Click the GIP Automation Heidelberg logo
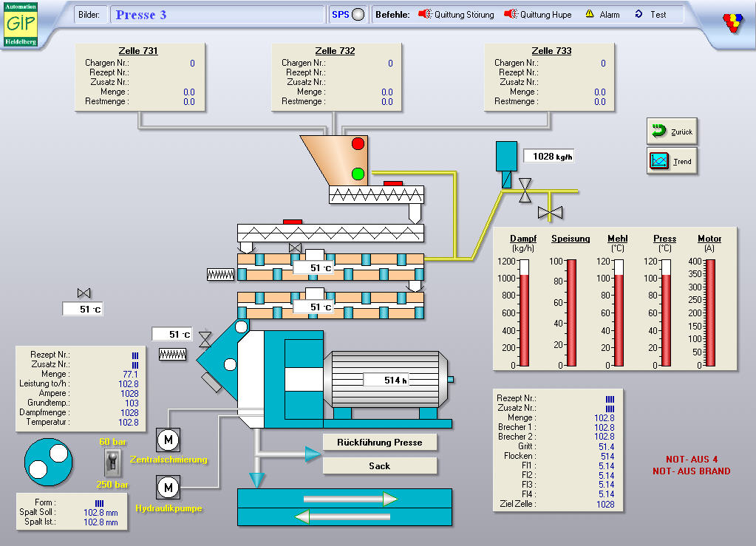The image size is (756, 546). click(x=21, y=23)
